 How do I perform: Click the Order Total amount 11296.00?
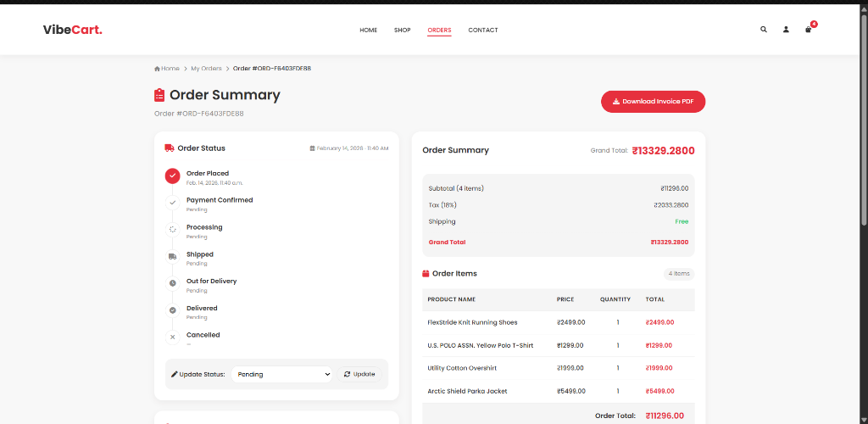[665, 416]
